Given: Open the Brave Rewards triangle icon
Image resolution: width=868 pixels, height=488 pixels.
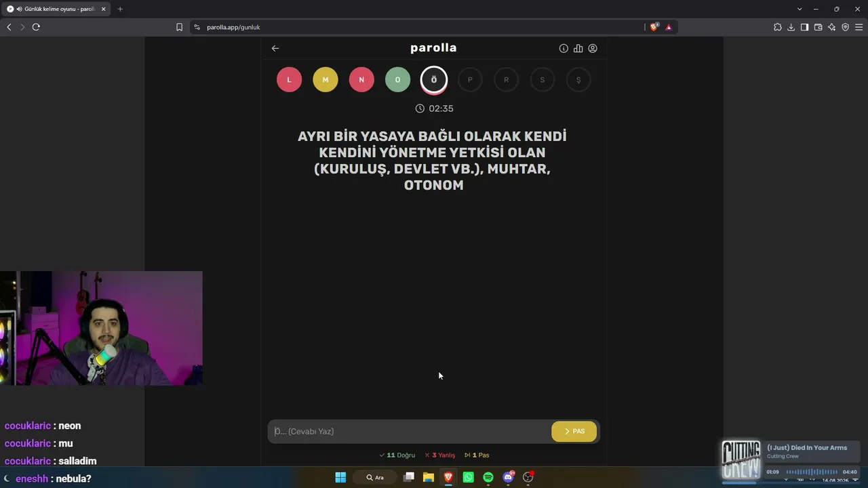Looking at the screenshot, I should [669, 27].
